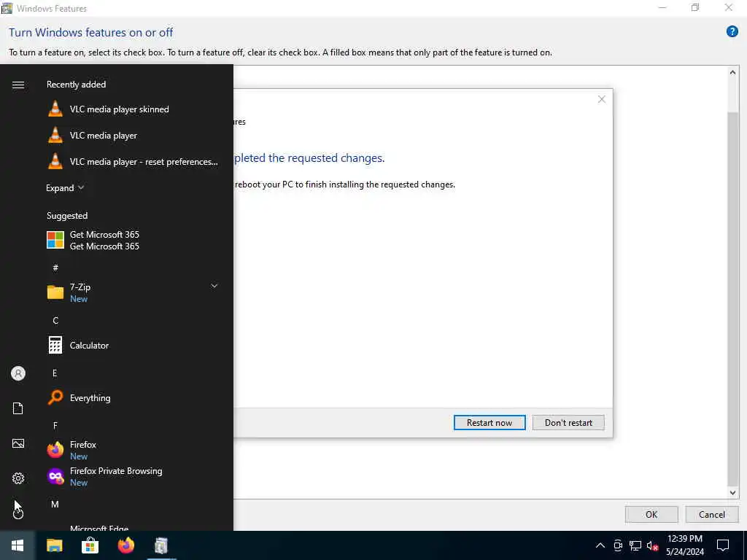Open File Explorer from the taskbar
747x560 pixels.
click(54, 545)
